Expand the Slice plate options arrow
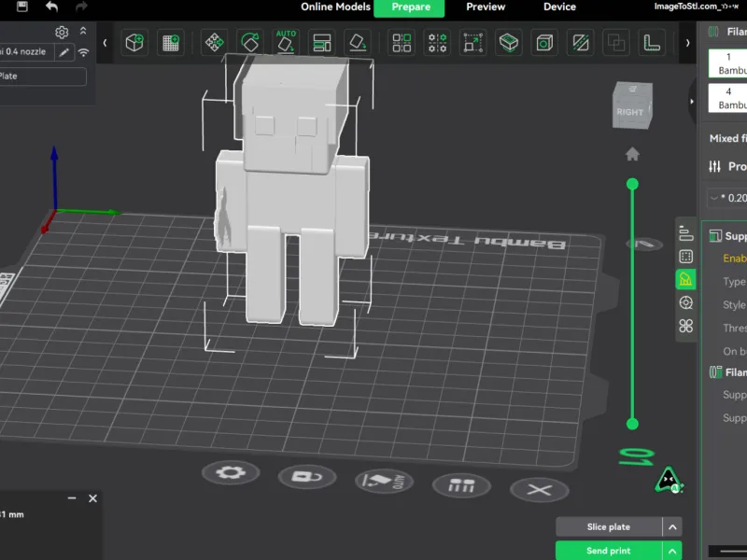Viewport: 747px width, 560px height. [672, 527]
